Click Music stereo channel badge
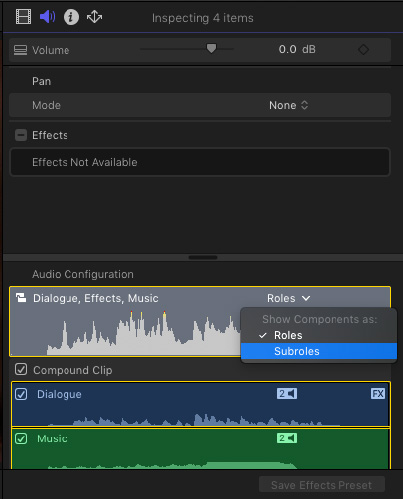 click(x=287, y=438)
